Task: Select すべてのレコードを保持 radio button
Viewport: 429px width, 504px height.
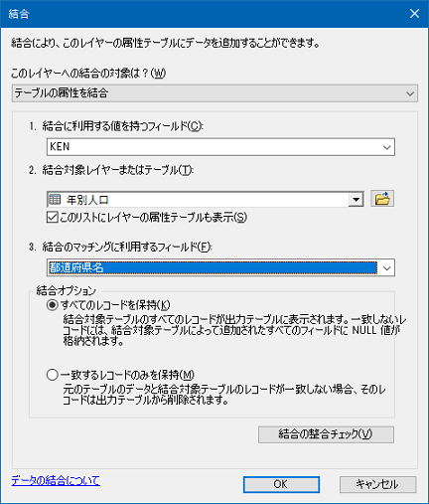Action: click(x=53, y=305)
